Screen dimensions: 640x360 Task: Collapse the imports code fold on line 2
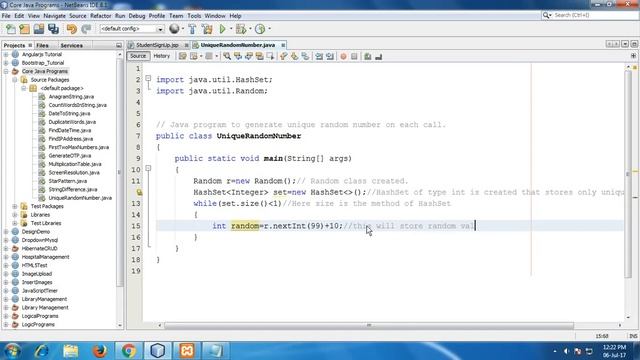148,78
